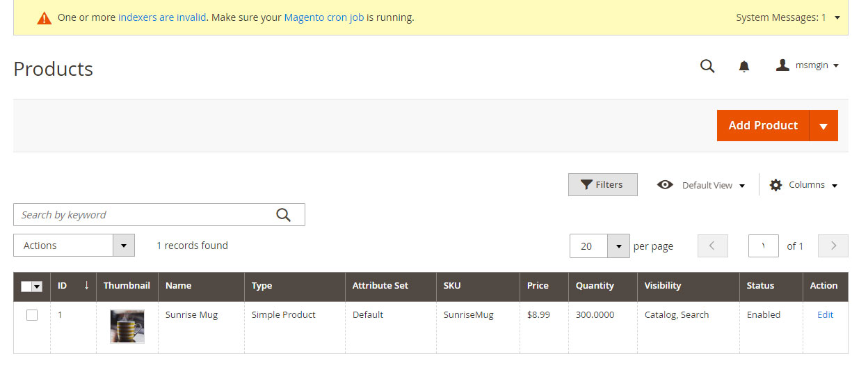This screenshot has width=868, height=377.
Task: Click the Add Product button
Action: (x=762, y=126)
